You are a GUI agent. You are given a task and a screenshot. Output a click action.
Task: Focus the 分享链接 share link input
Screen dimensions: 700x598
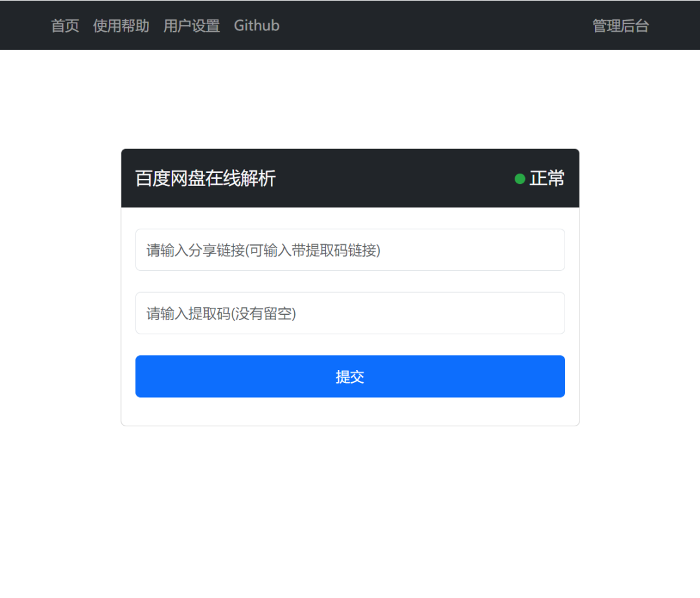point(350,250)
